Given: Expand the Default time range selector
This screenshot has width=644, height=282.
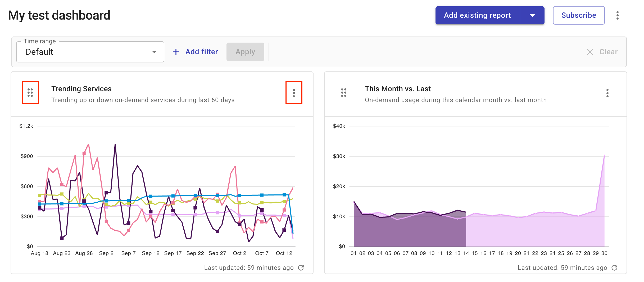Looking at the screenshot, I should (90, 52).
